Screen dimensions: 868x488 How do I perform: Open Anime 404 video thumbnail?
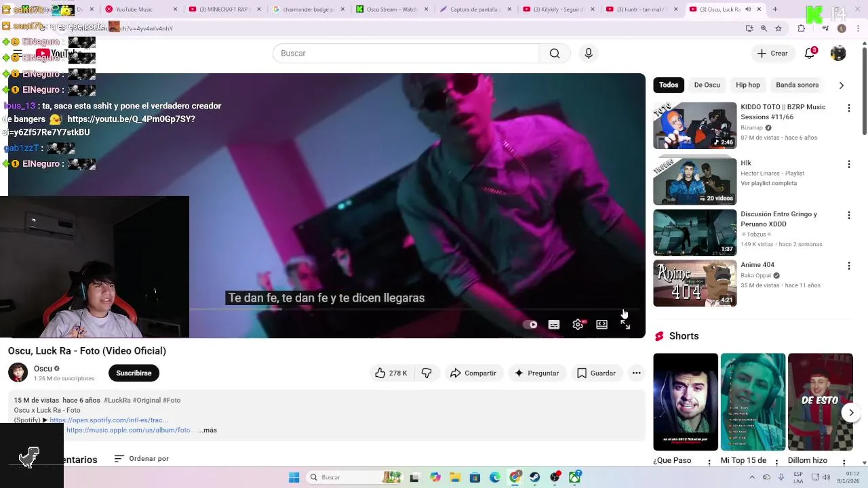pos(695,283)
